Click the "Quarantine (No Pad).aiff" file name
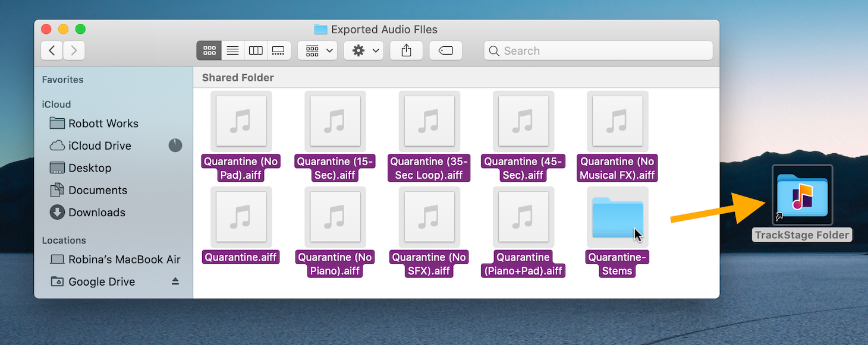The width and height of the screenshot is (868, 345). [x=241, y=168]
